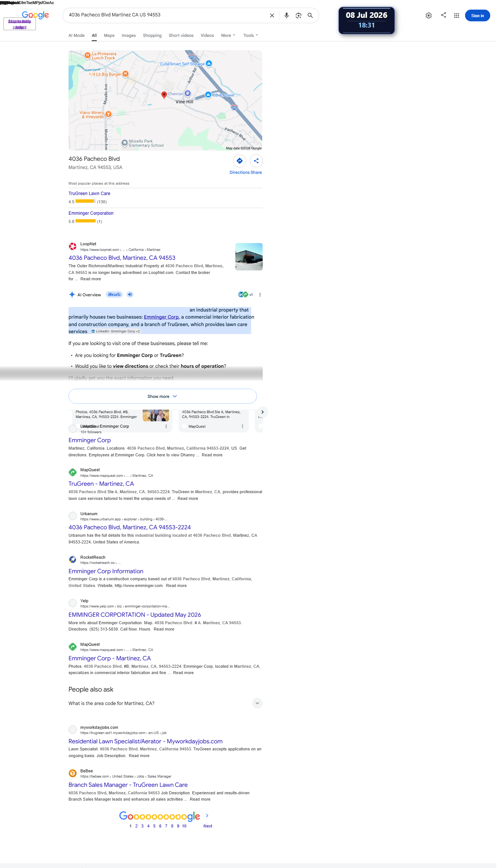Switch to Shopping tab

(x=152, y=35)
